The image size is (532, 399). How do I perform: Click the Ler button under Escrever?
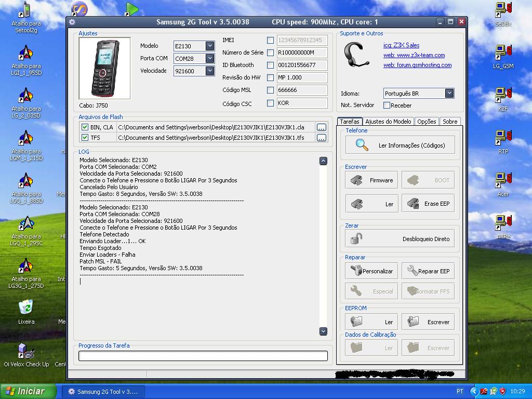[371, 204]
